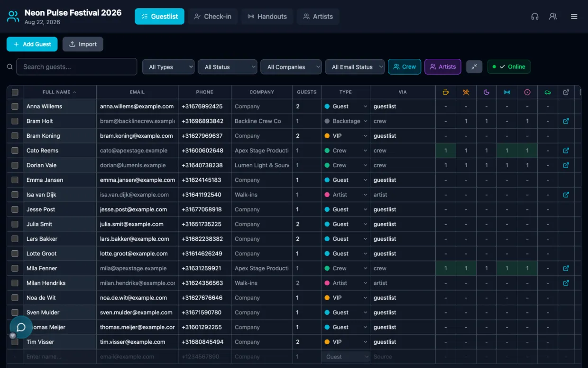
Task: Open the hamburger menu in header
Action: 574,16
